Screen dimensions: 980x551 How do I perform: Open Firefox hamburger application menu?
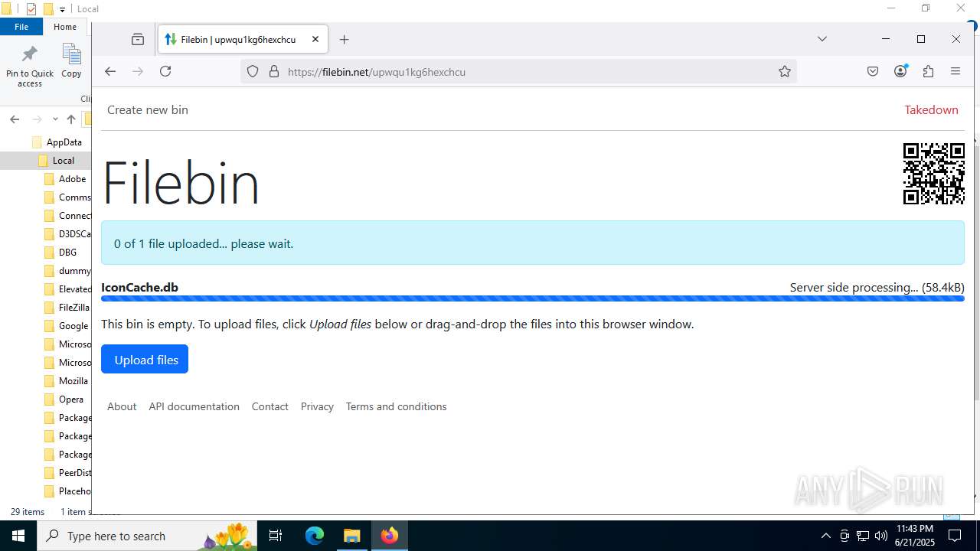955,71
